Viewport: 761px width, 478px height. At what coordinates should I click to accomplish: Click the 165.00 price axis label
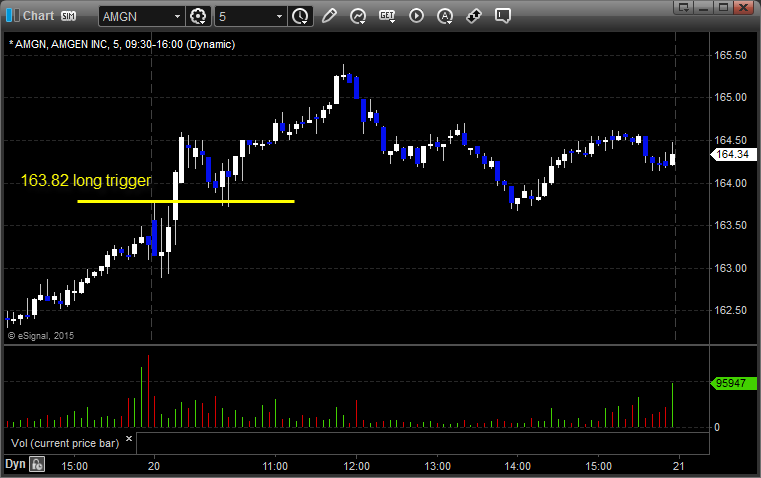point(730,98)
